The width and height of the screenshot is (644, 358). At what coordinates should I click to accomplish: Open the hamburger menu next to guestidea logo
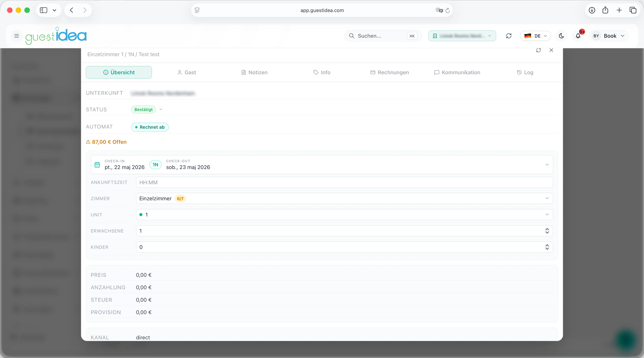coord(17,36)
